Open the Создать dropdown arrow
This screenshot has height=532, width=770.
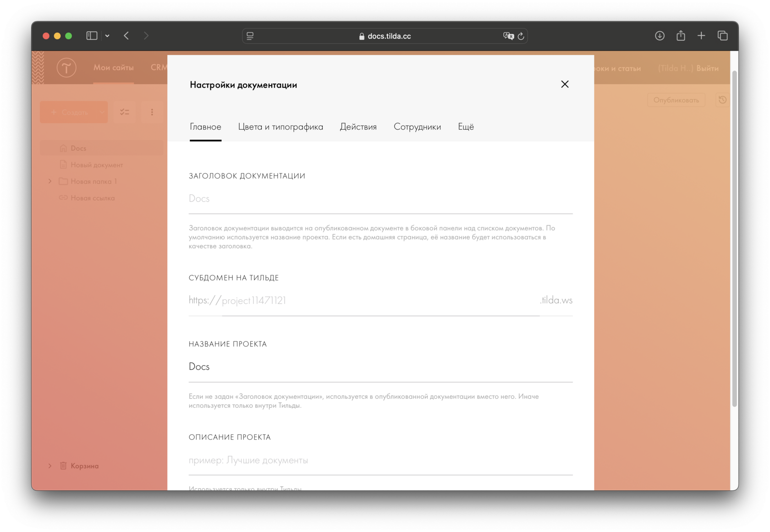click(102, 112)
